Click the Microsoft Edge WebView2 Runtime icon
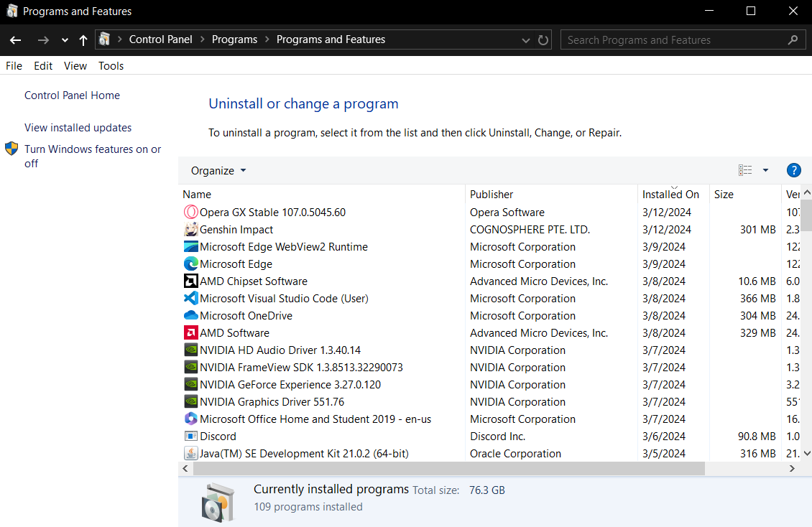This screenshot has width=812, height=527. coord(190,247)
